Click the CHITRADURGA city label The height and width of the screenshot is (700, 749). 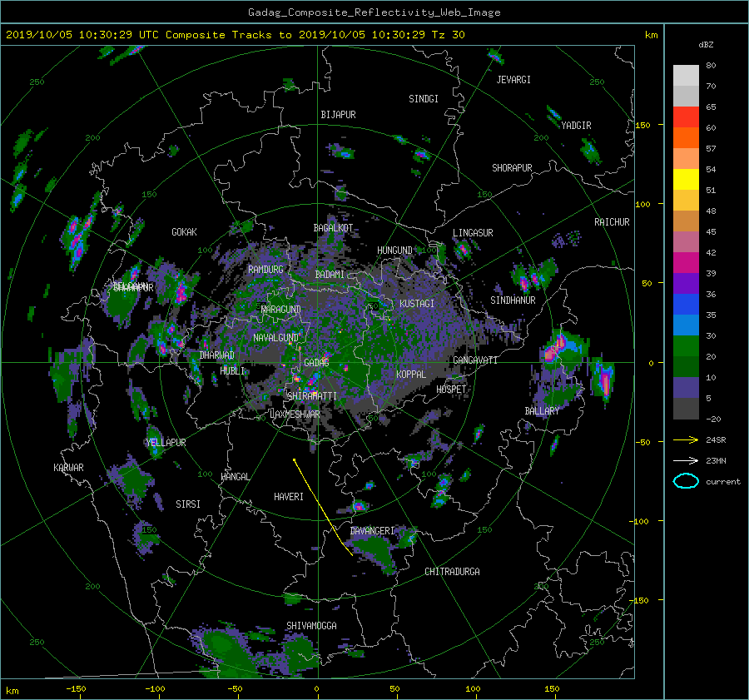tap(452, 572)
